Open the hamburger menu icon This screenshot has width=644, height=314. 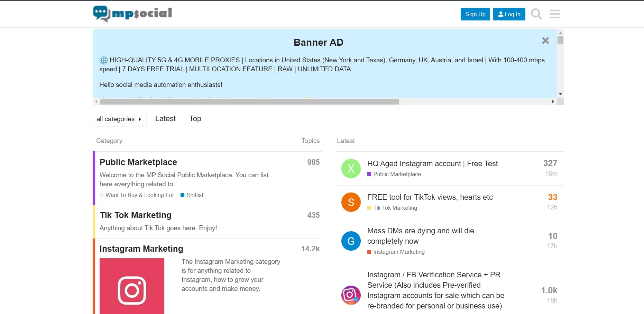point(555,14)
